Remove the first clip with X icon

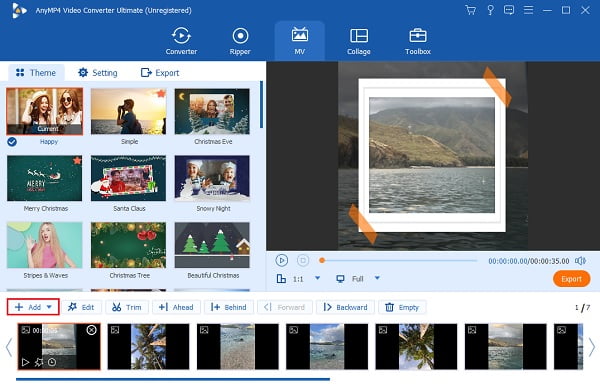(x=91, y=330)
